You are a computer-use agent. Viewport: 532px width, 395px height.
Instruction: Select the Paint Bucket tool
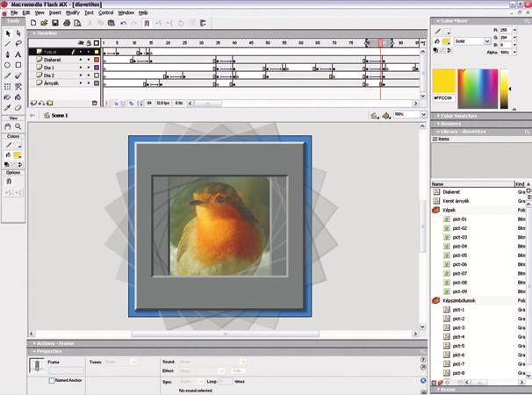[18, 97]
